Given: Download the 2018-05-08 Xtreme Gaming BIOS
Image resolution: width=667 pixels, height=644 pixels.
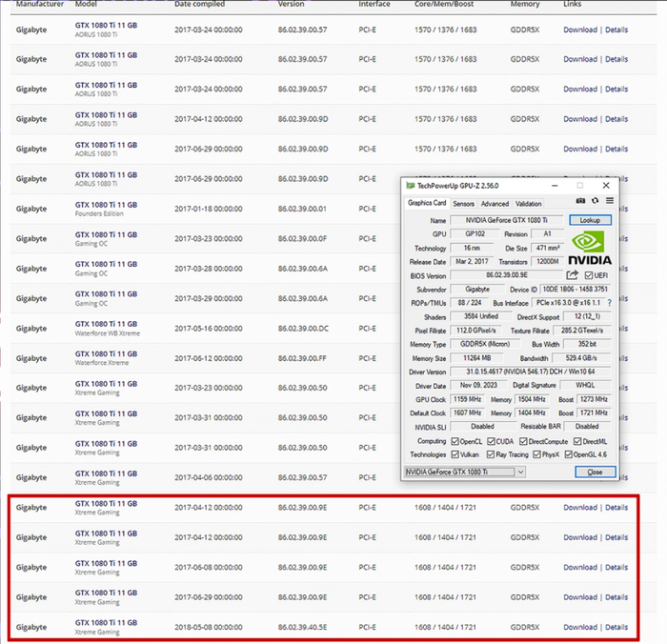Looking at the screenshot, I should [x=580, y=627].
